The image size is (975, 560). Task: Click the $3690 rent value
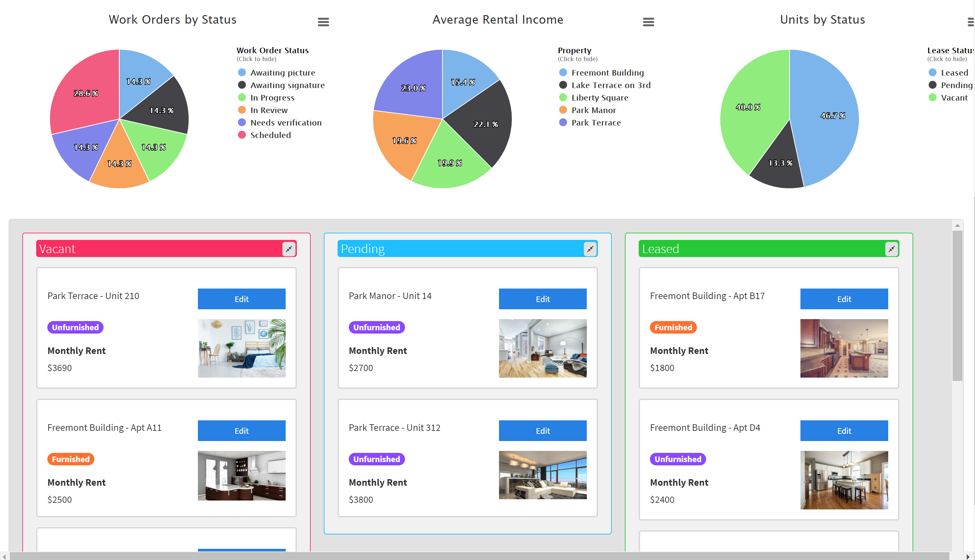pyautogui.click(x=59, y=368)
